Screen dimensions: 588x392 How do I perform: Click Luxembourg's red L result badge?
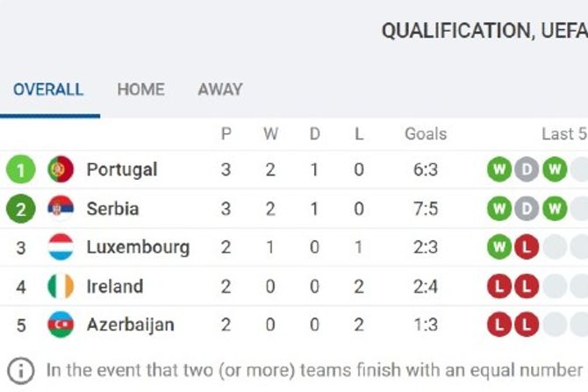(x=527, y=247)
